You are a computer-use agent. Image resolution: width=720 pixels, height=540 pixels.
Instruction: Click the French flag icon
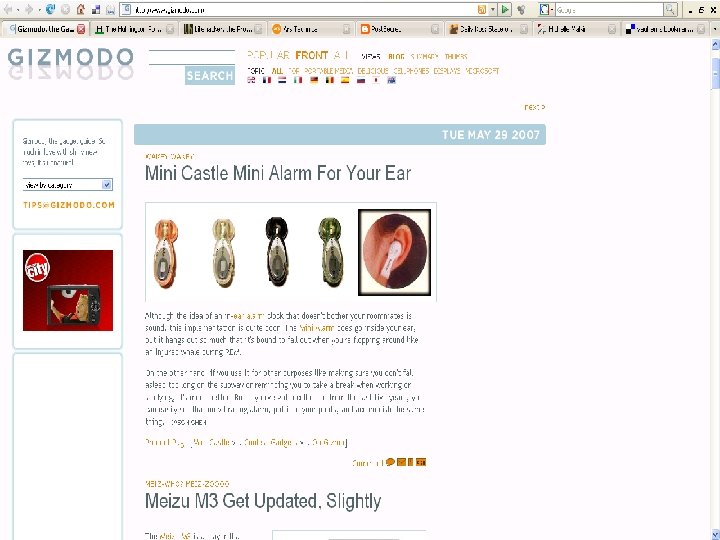point(267,80)
